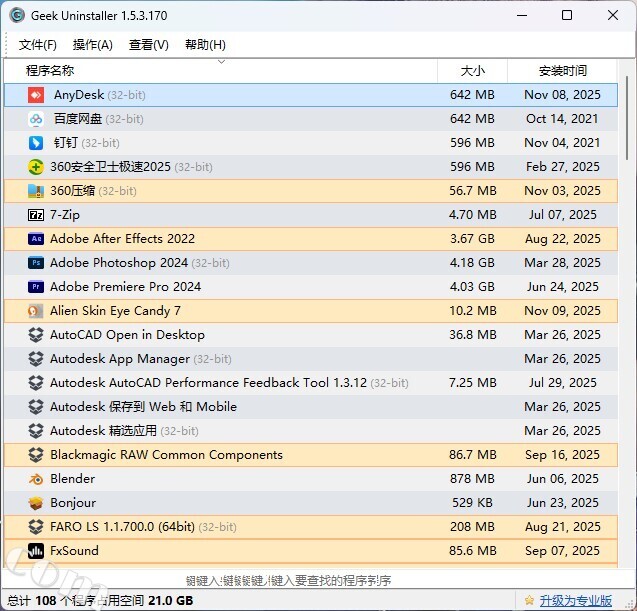Select the Adobe Photoshop 2024 icon
This screenshot has width=637, height=611.
pos(36,263)
